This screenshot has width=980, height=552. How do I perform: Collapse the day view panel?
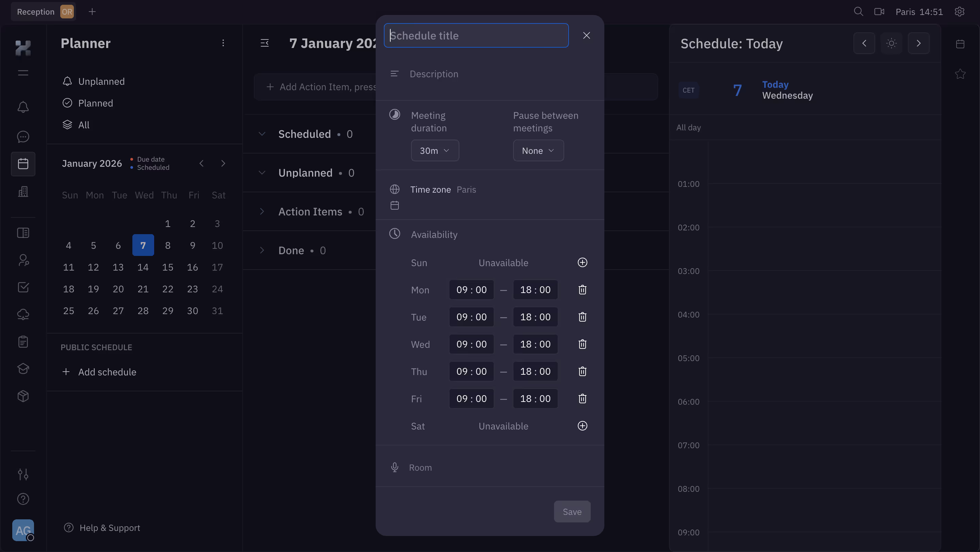point(265,43)
